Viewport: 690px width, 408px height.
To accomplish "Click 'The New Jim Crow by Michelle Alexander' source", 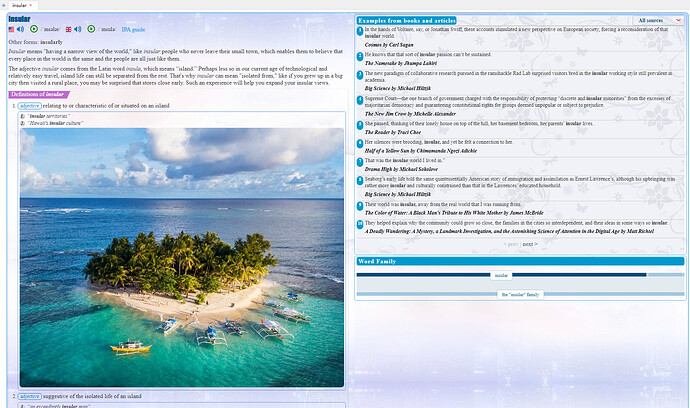I will click(x=410, y=114).
